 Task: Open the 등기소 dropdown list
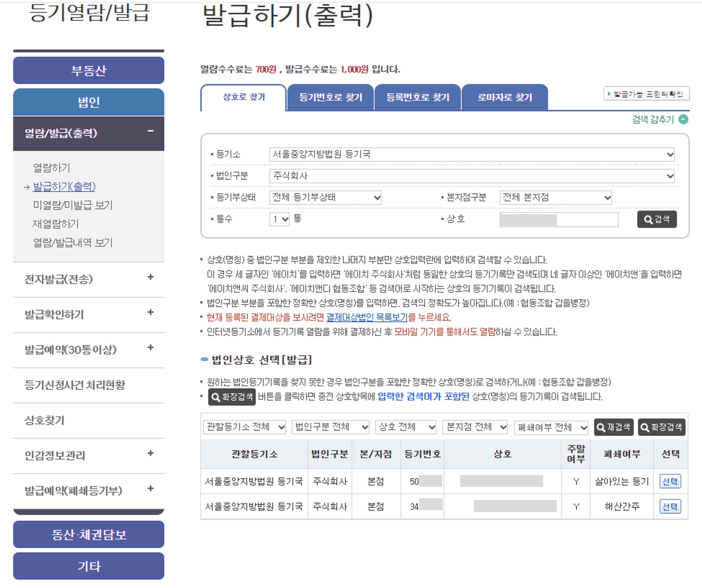472,154
